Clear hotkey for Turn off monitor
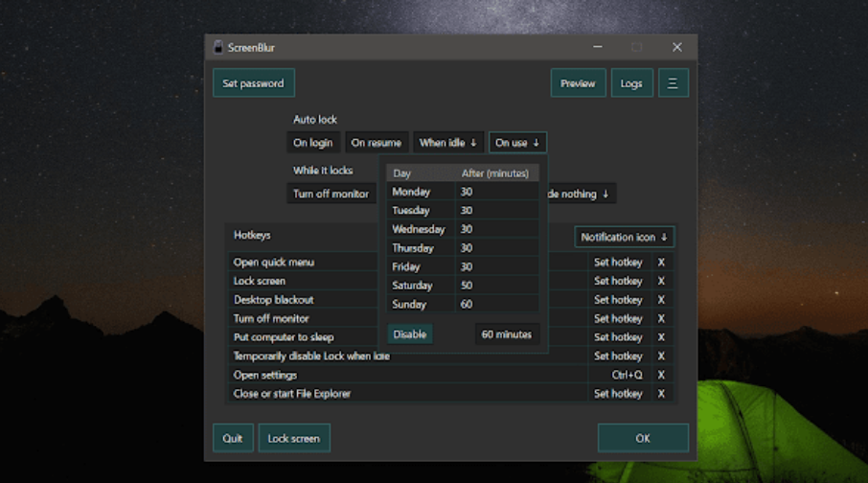Image resolution: width=868 pixels, height=483 pixels. pos(661,318)
